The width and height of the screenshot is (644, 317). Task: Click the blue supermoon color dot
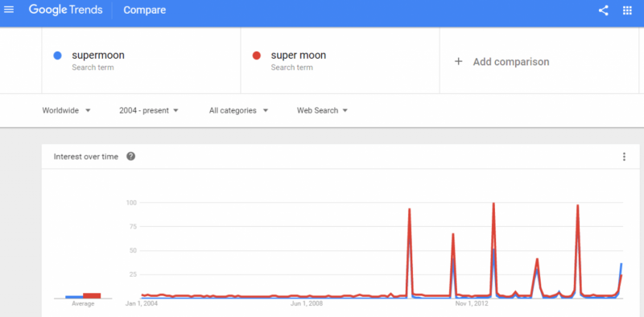[57, 56]
